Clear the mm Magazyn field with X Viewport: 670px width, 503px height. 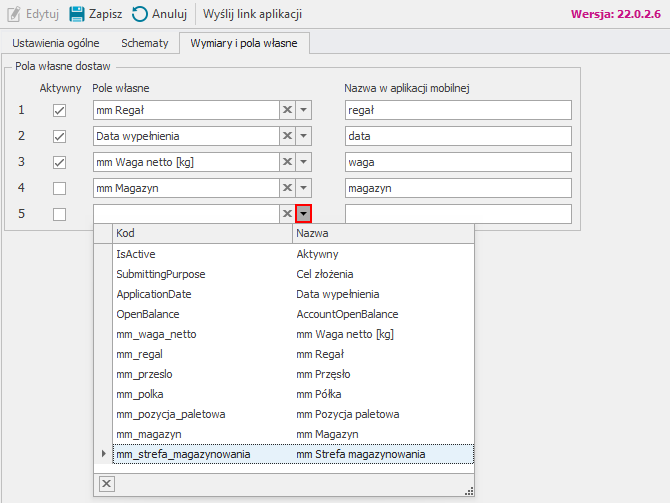285,188
